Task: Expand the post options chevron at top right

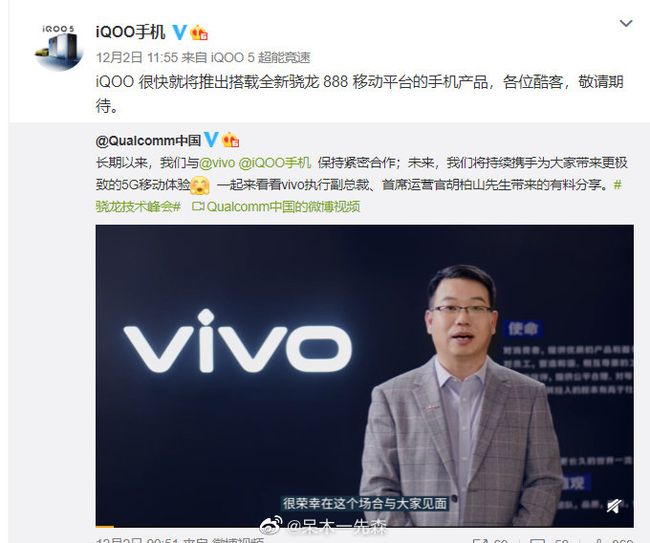Action: (626, 24)
